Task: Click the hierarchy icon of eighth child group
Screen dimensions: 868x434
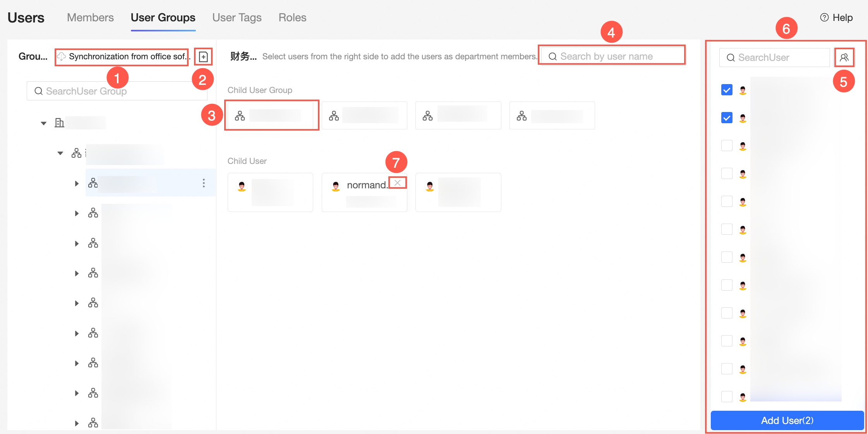Action: (x=93, y=393)
